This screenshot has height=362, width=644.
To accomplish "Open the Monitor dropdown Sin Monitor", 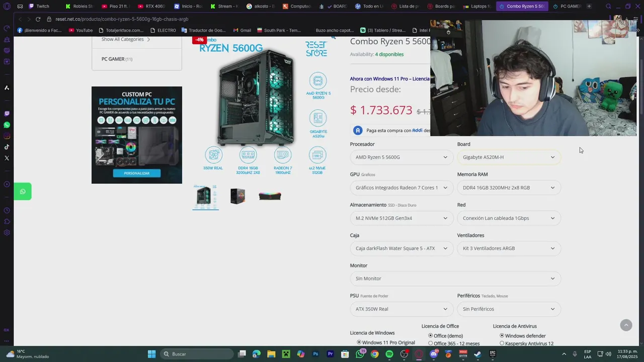I will (455, 279).
